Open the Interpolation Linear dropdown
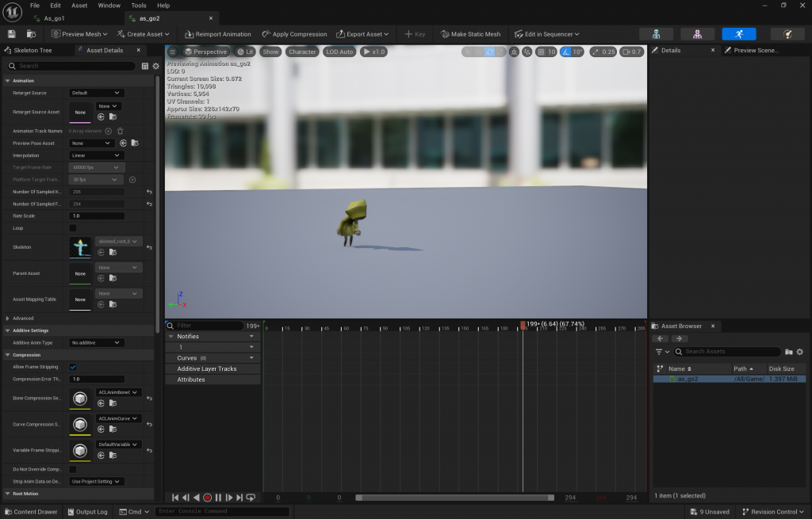This screenshot has height=519, width=812. point(96,155)
